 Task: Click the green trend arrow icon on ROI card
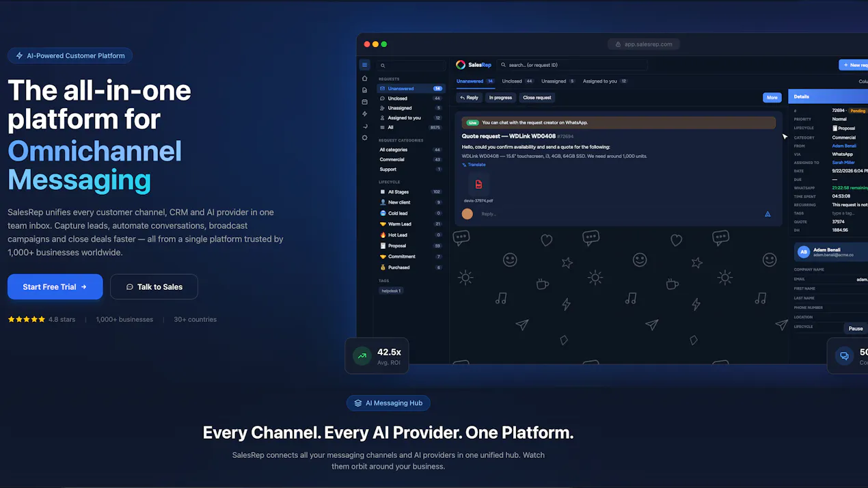[362, 356]
